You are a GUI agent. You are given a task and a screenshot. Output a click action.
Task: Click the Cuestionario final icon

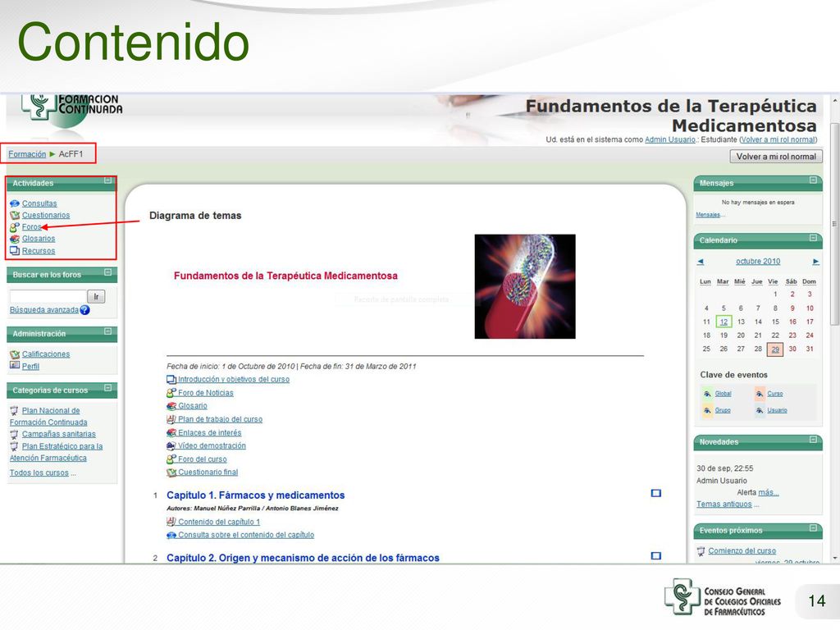pos(171,472)
